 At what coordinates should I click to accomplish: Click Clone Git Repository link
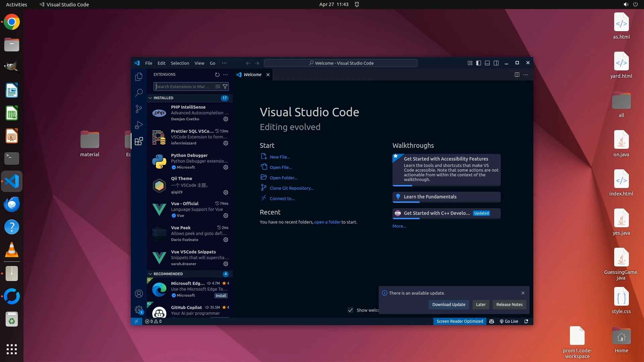point(291,188)
